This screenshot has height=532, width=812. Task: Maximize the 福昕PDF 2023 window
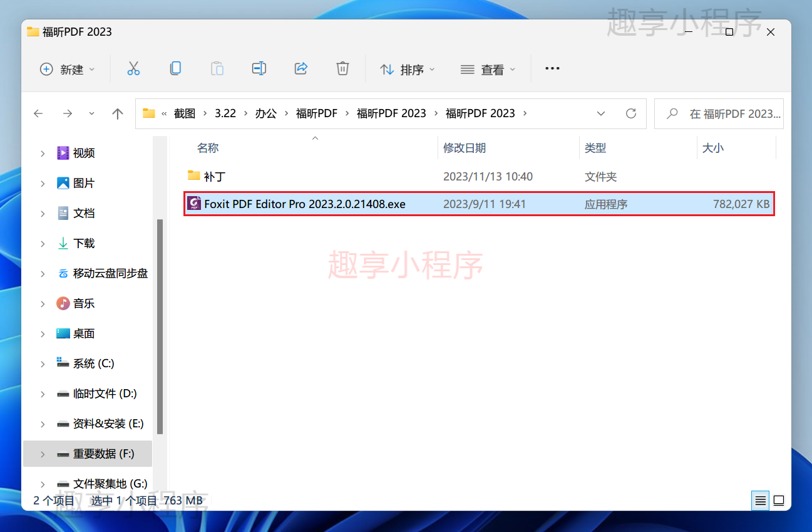729,32
